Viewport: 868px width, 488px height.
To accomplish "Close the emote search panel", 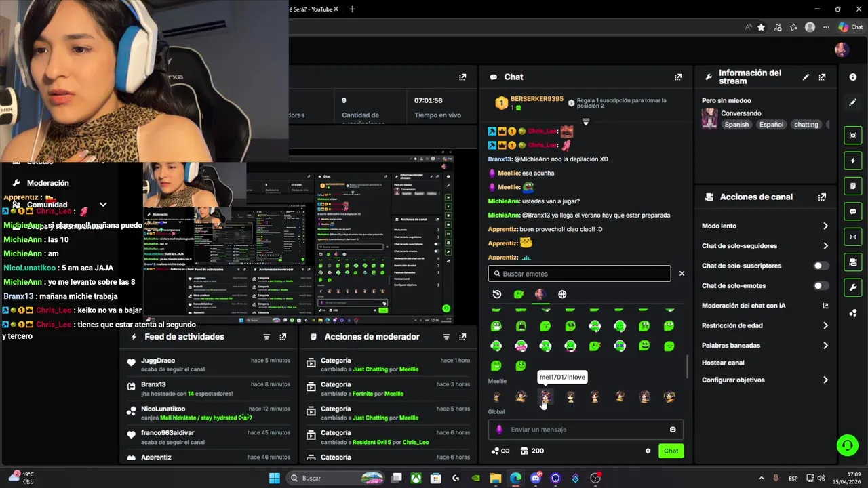I will click(682, 274).
